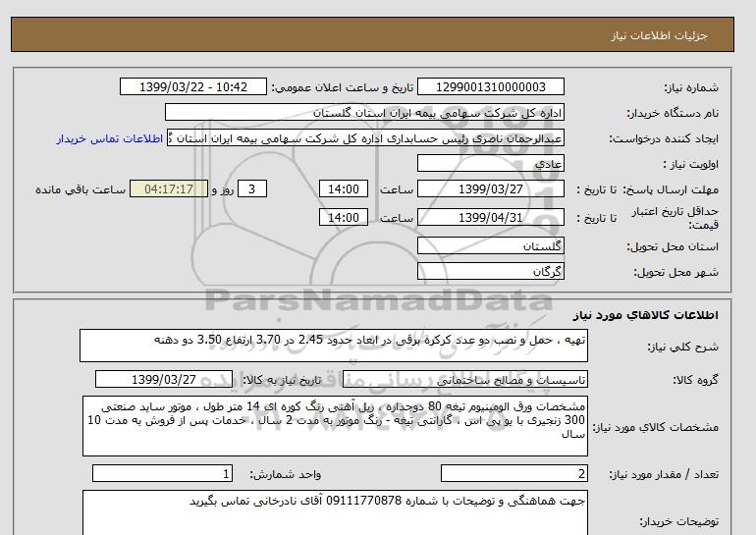Click the تعداد / مقدار field showing 2
Viewport: 756px width, 535px height.
pyautogui.click(x=513, y=474)
